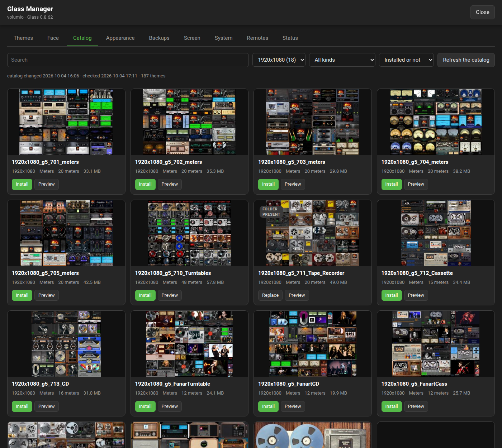
Task: Click the Glass Manager heading
Action: 30,9
